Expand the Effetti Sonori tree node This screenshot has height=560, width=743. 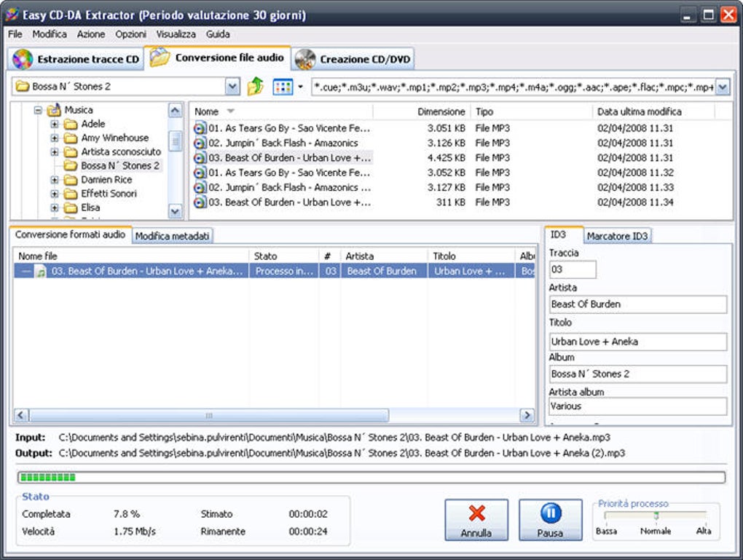pyautogui.click(x=55, y=194)
